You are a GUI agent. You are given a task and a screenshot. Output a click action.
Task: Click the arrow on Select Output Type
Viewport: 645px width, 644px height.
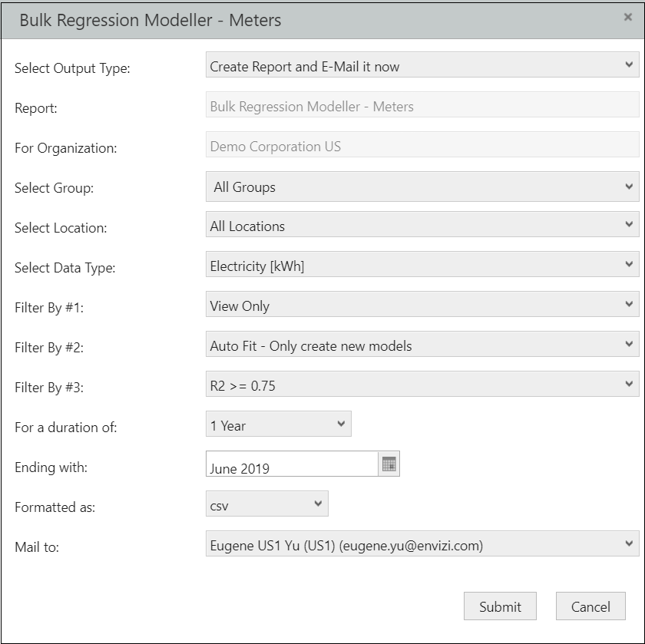[x=629, y=64]
